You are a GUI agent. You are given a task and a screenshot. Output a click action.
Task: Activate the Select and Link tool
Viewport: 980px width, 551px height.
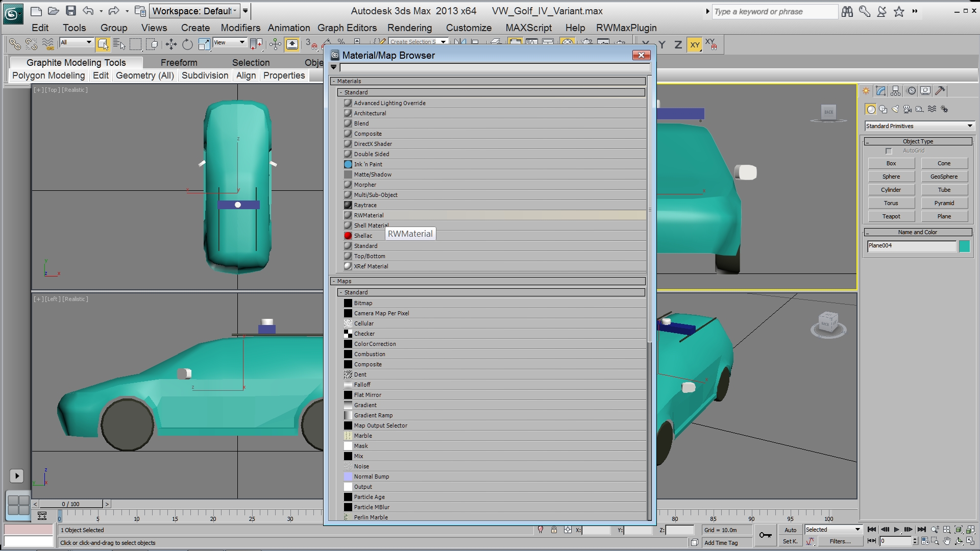click(15, 45)
